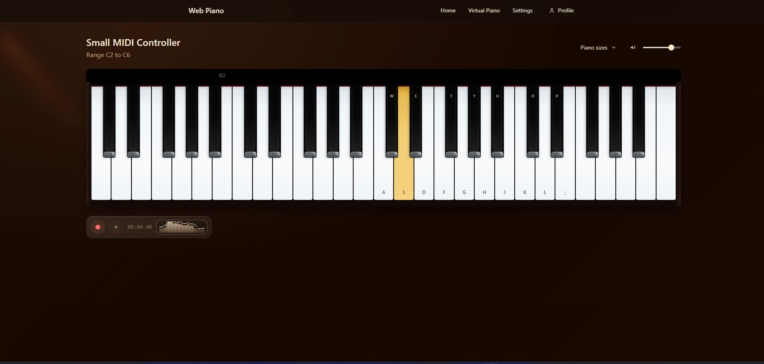Open the Piano sizes dropdown
Viewport: 764px width, 364px height.
coord(598,48)
